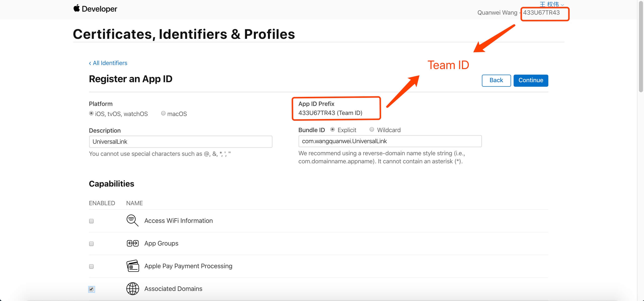Open the account name dropdown menu
The image size is (644, 301).
tap(552, 4)
